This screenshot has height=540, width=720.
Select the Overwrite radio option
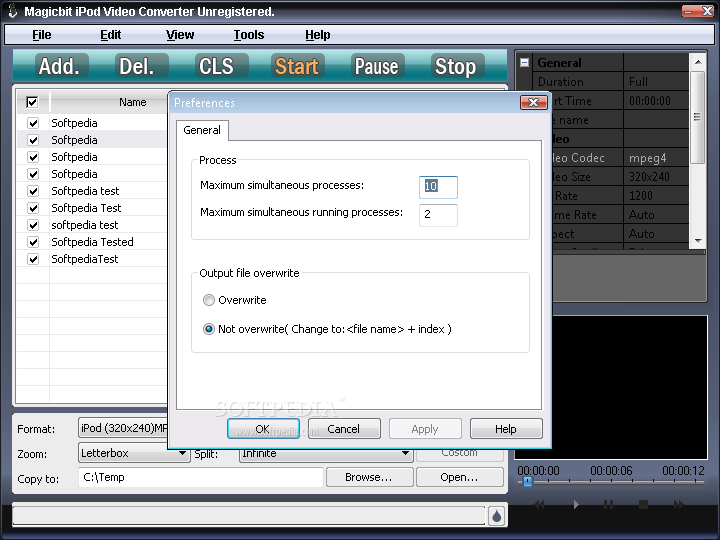[209, 300]
